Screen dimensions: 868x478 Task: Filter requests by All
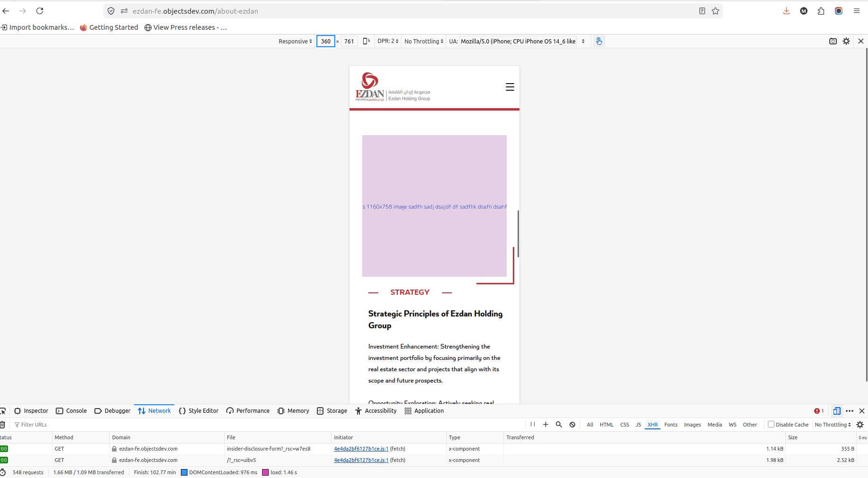(x=590, y=425)
